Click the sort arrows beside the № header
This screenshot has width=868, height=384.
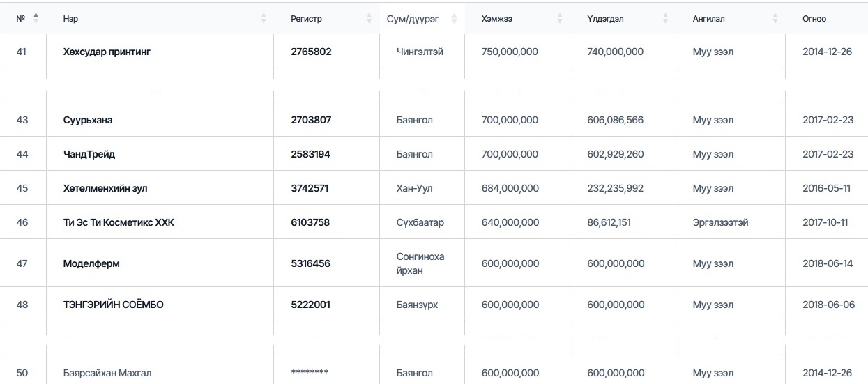[36, 19]
